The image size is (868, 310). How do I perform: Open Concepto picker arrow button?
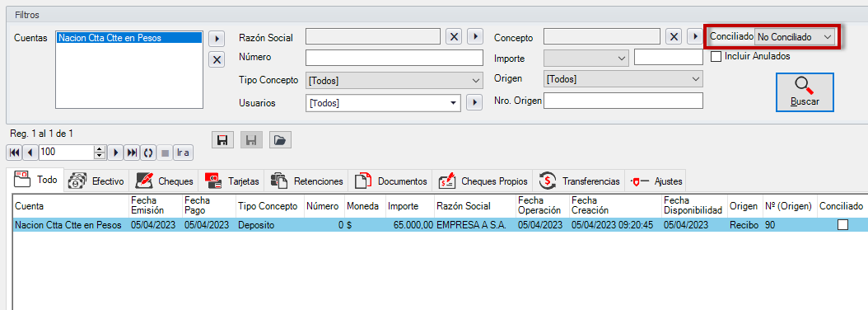(x=695, y=37)
